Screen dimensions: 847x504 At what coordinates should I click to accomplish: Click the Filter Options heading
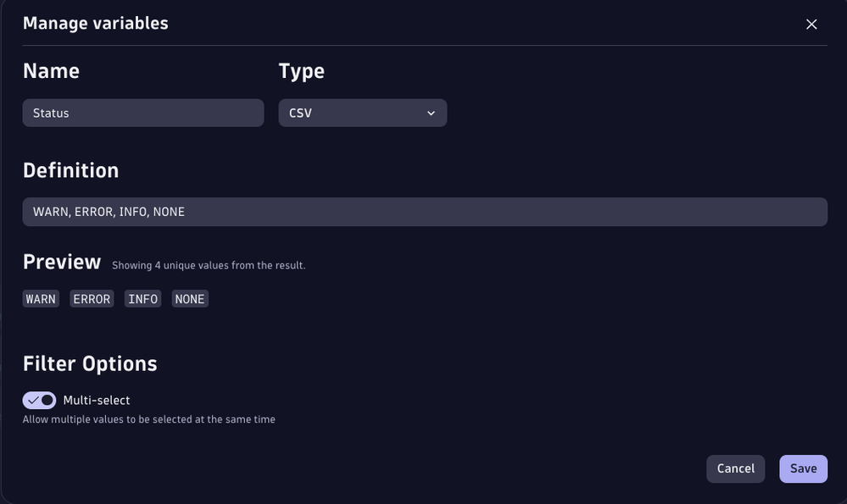coord(90,363)
